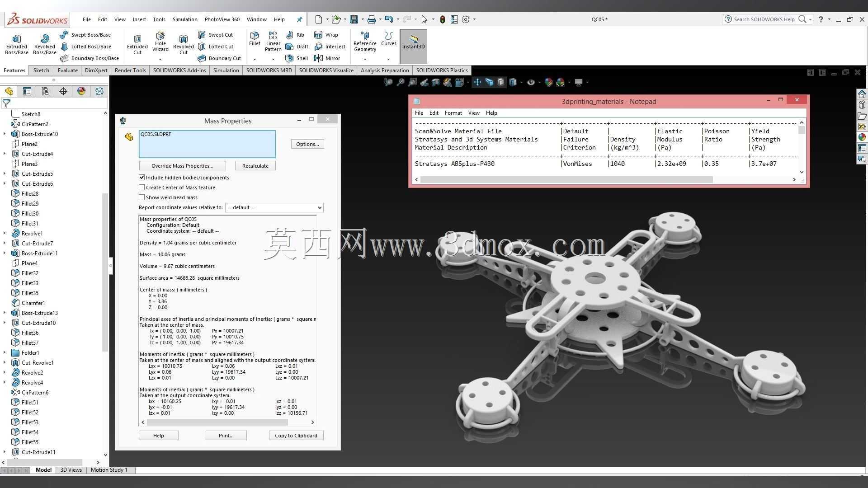Open the Hole Wizard dropdown arrow

[160, 59]
